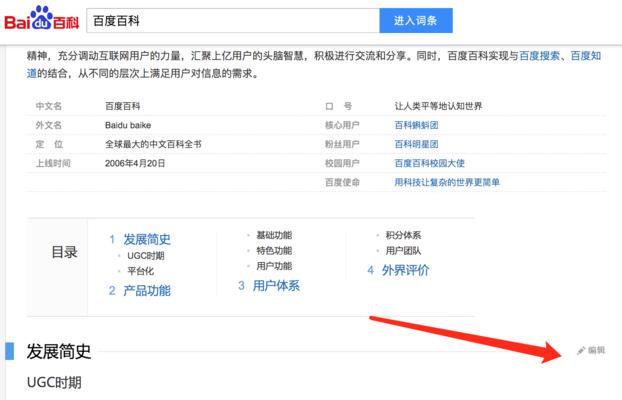Screen dimensions: 622x400
Task: Click the 百度使命 field label
Action: pos(342,183)
